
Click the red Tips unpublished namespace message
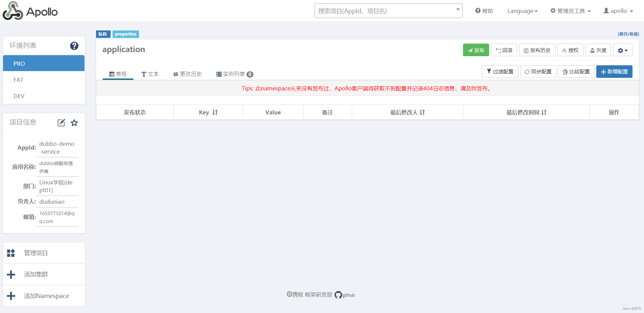(x=367, y=89)
